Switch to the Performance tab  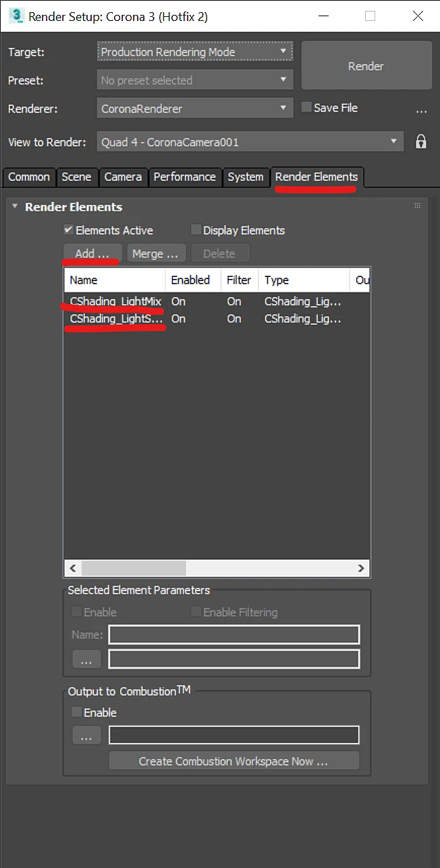(x=184, y=177)
